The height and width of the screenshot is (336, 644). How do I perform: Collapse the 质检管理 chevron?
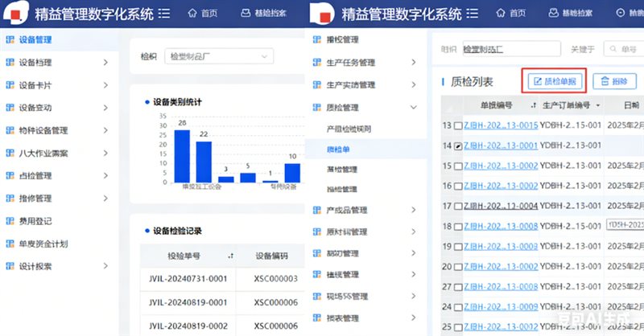414,108
